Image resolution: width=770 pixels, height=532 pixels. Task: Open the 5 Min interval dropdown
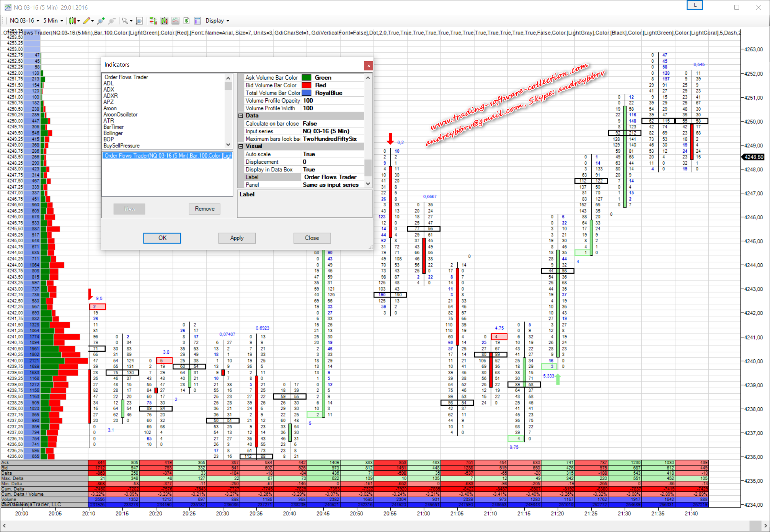click(x=53, y=21)
